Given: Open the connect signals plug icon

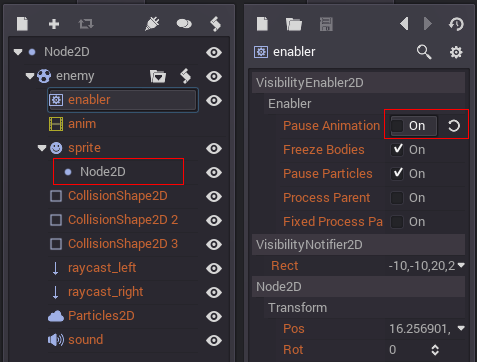Looking at the screenshot, I should (152, 24).
